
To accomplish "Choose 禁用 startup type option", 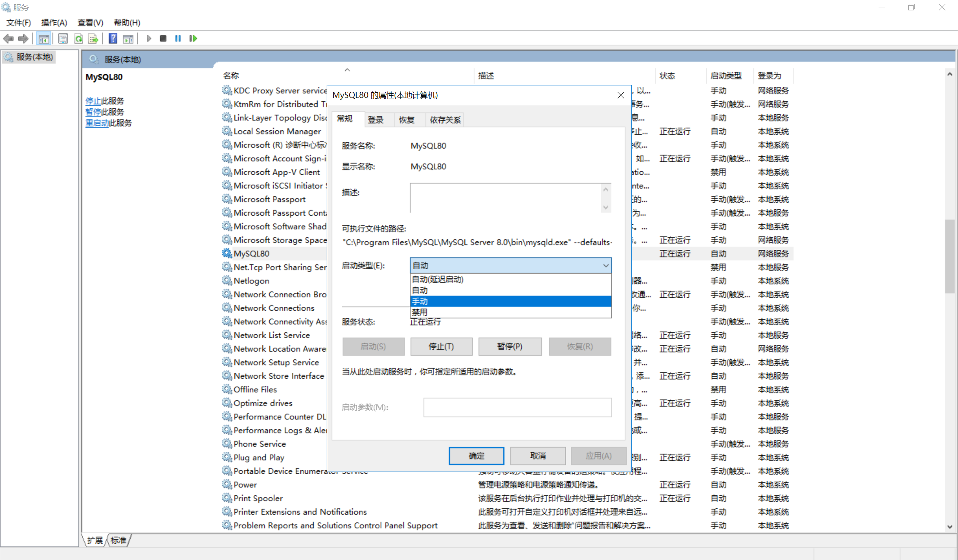I will [x=511, y=312].
